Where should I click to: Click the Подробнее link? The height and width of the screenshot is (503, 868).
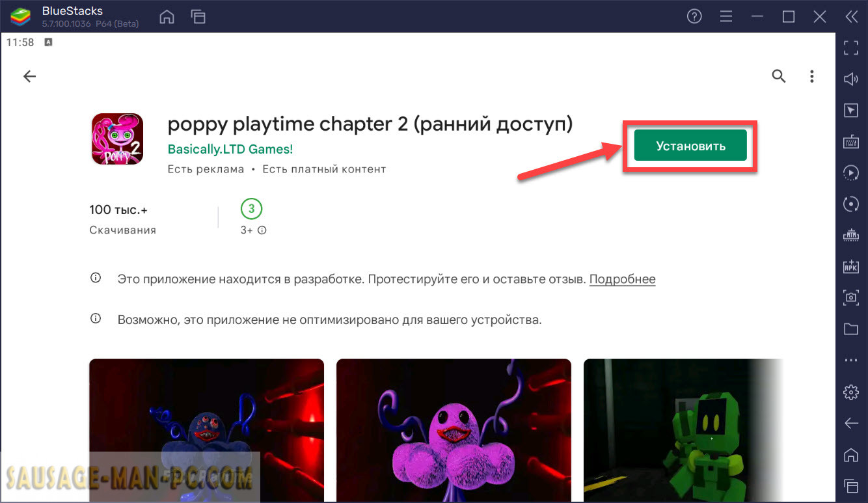pos(622,279)
